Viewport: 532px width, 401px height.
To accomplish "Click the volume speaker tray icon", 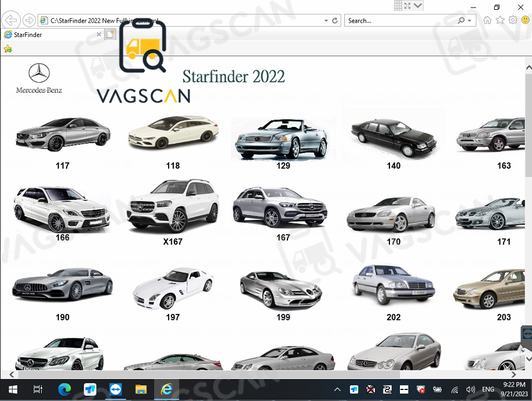I will 470,390.
